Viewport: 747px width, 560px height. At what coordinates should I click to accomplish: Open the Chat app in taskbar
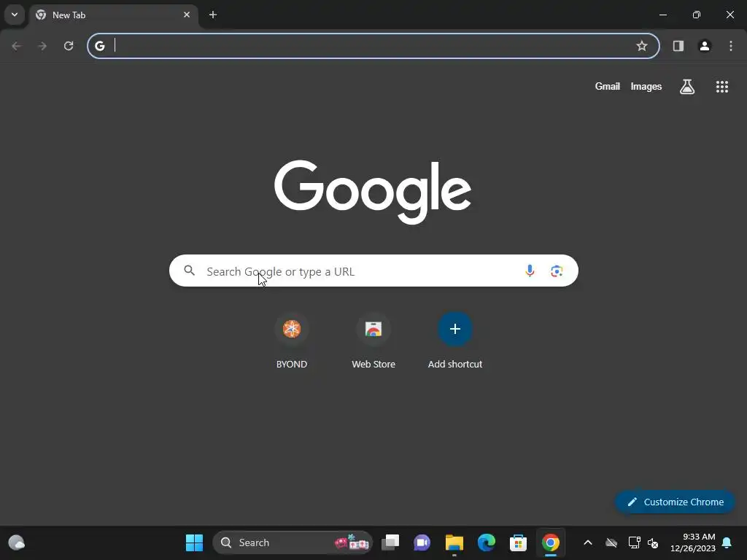422,542
